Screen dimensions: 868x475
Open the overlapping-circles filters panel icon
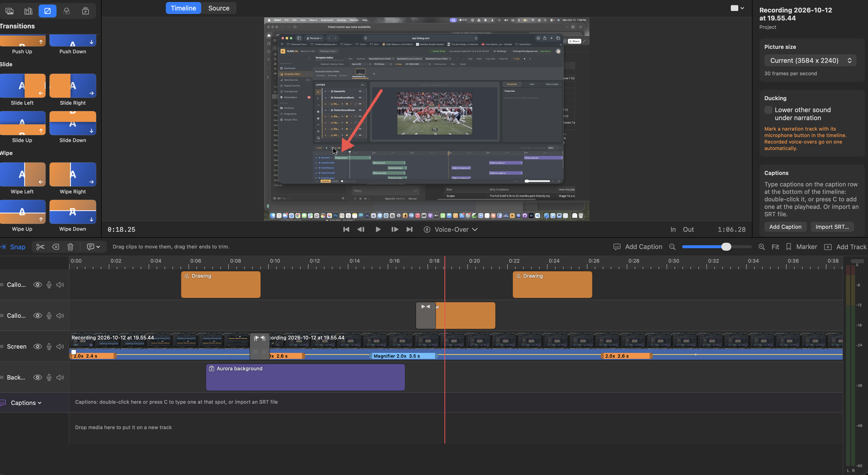pos(67,11)
